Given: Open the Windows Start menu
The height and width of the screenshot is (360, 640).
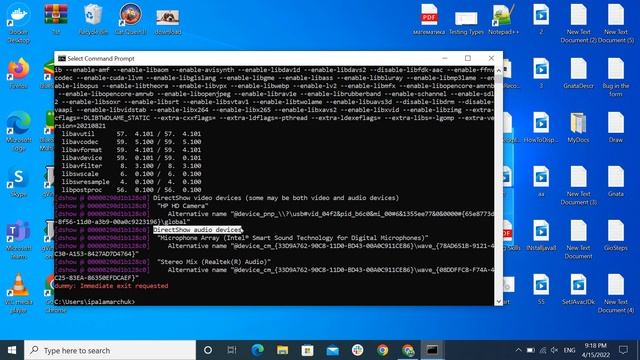Looking at the screenshot, I should point(12,350).
